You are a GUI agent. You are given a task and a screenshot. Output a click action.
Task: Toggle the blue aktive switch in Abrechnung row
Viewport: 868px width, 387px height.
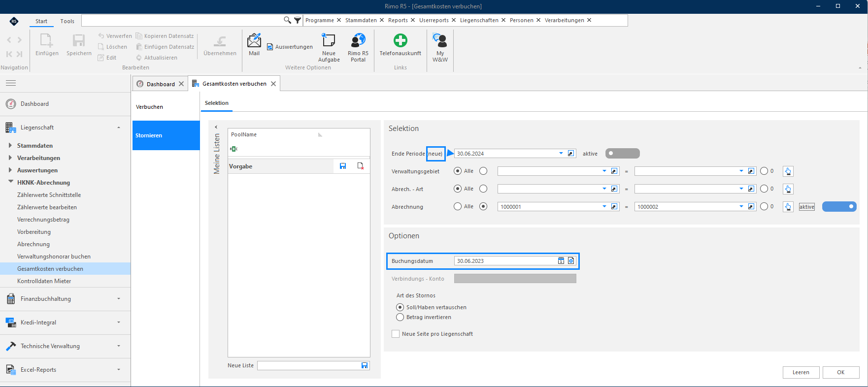coord(839,207)
